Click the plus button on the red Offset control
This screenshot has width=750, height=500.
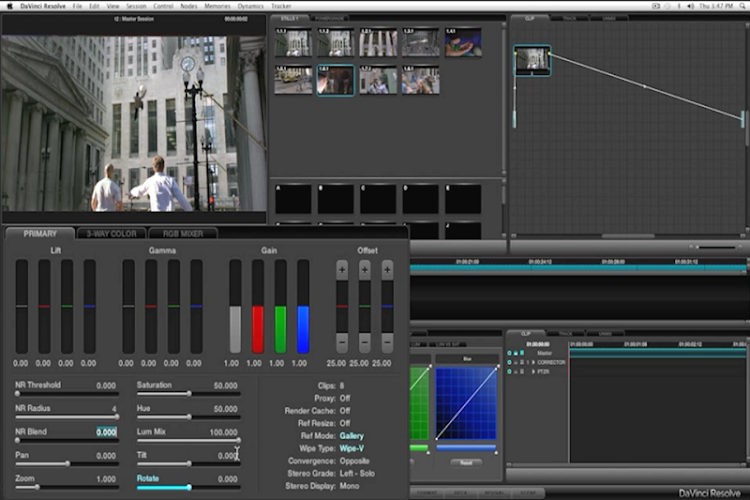(342, 270)
